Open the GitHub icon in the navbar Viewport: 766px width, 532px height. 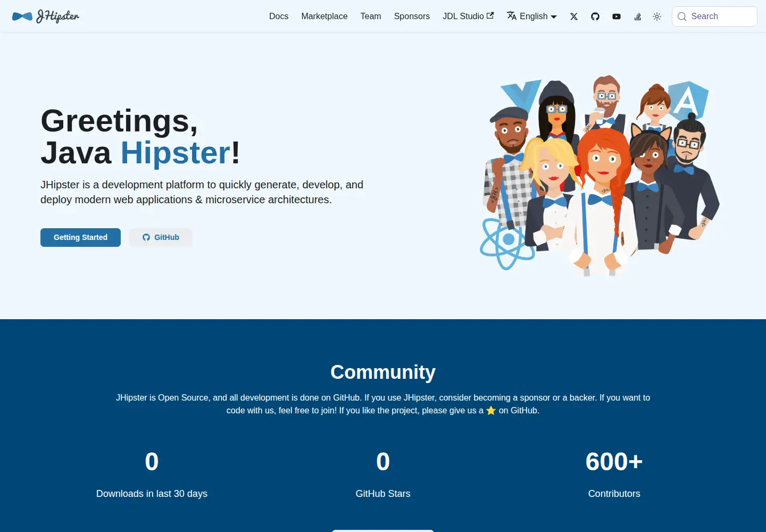pyautogui.click(x=595, y=16)
